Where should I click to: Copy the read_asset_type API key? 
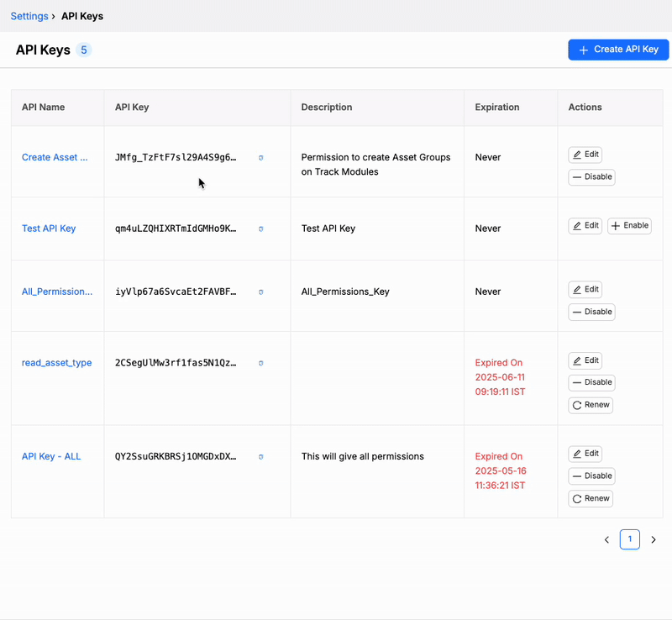(x=260, y=363)
